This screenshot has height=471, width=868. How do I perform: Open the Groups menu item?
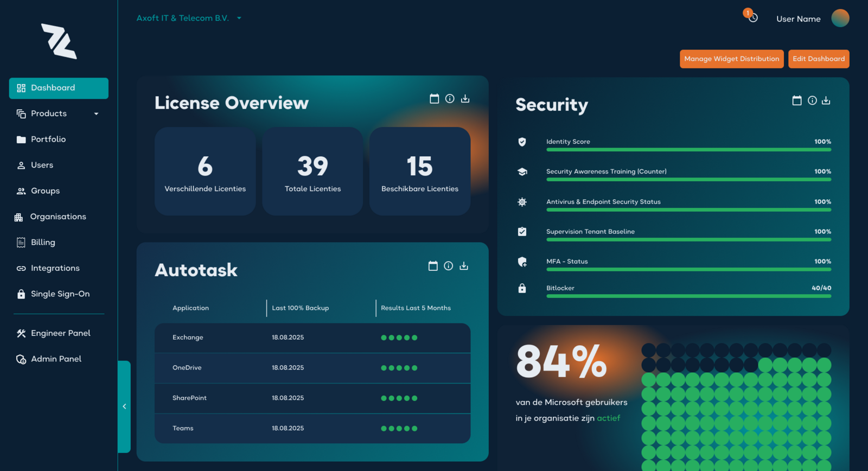click(x=59, y=191)
